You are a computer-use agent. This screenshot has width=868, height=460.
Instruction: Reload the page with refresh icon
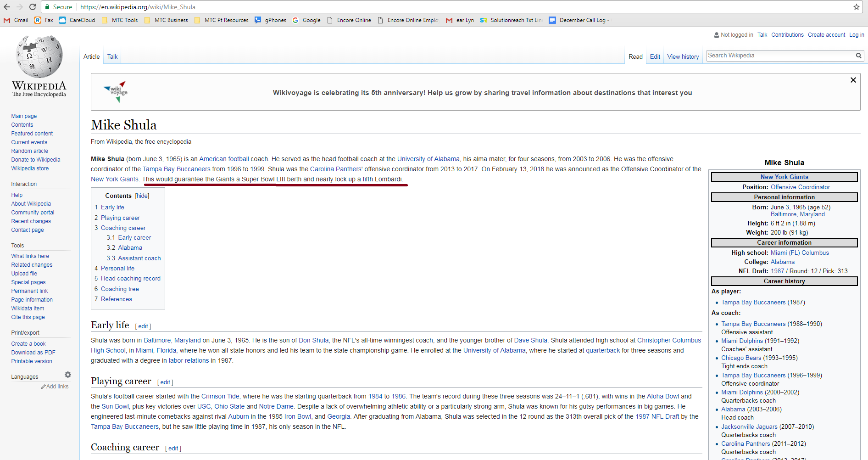[33, 7]
